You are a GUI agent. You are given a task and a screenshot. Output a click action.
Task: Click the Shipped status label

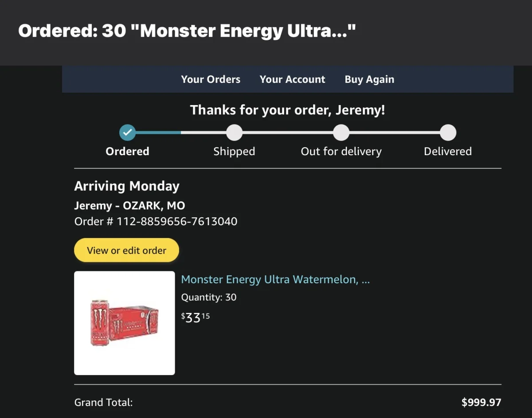[x=234, y=152]
